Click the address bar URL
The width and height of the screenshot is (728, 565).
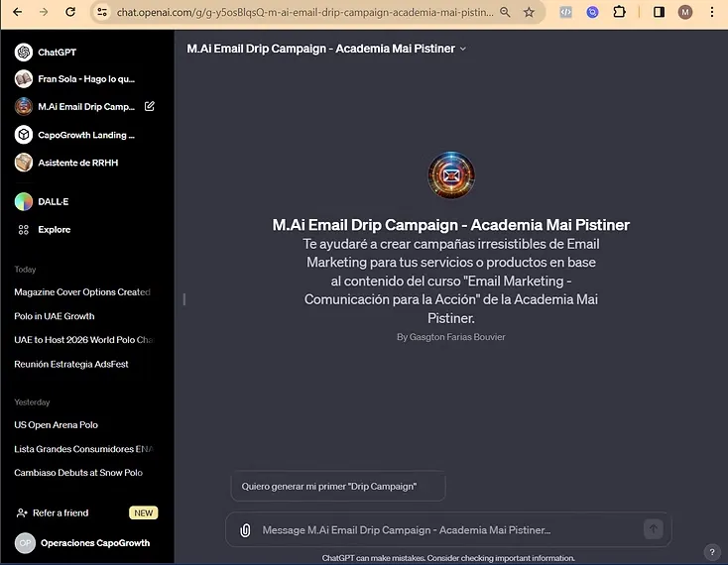click(x=305, y=13)
